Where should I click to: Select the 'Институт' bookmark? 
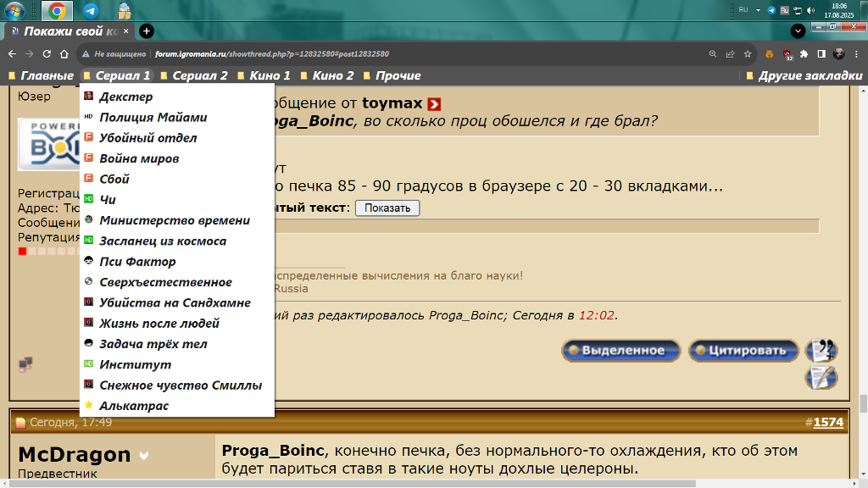click(x=177, y=364)
